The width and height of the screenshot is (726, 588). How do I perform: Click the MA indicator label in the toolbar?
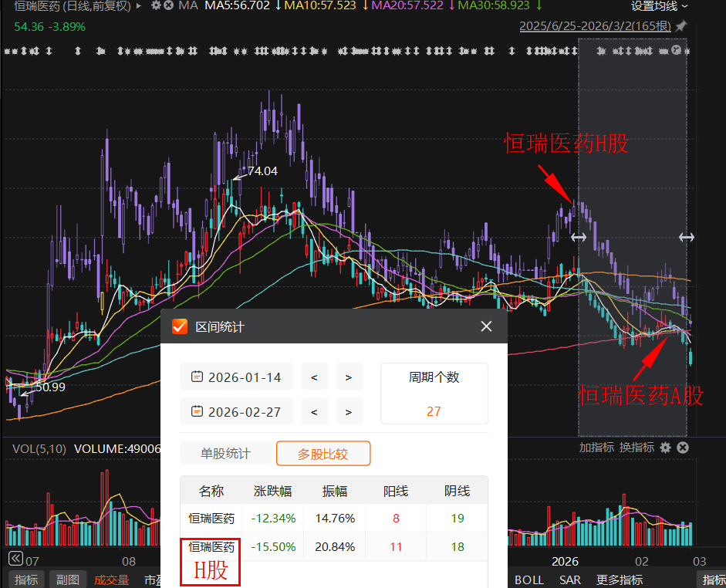pos(187,6)
